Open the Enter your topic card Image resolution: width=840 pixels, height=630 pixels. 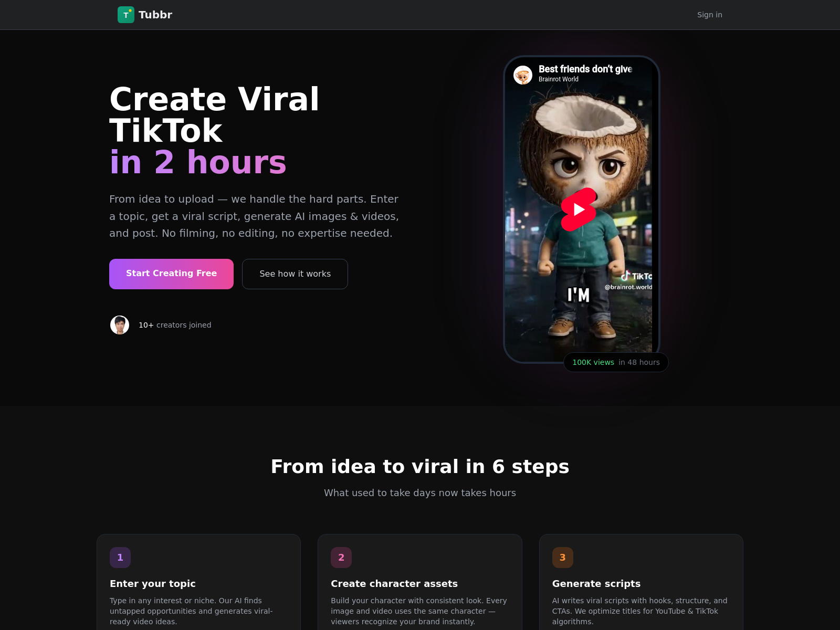[199, 582]
